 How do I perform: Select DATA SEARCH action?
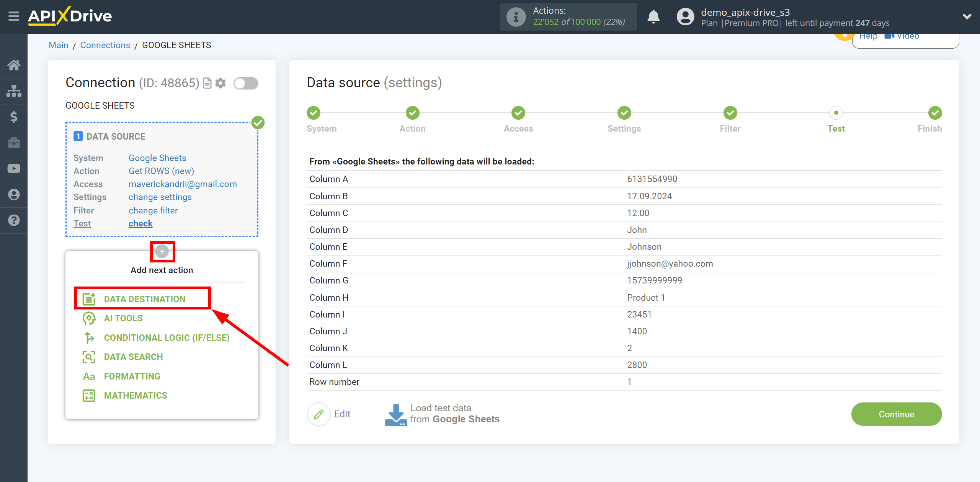tap(134, 357)
